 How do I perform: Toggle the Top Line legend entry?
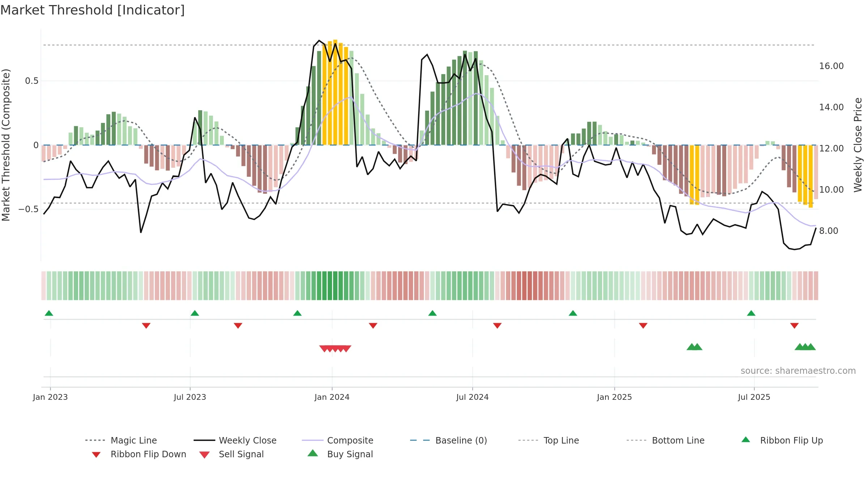point(548,440)
